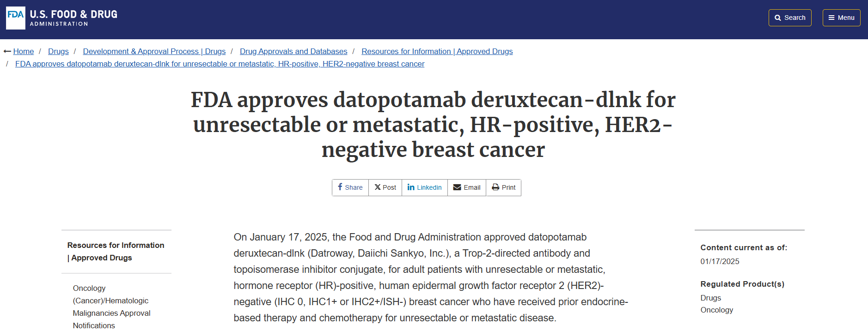Click the FDA logo icon
Viewport: 868px width, 331px height.
(x=16, y=18)
